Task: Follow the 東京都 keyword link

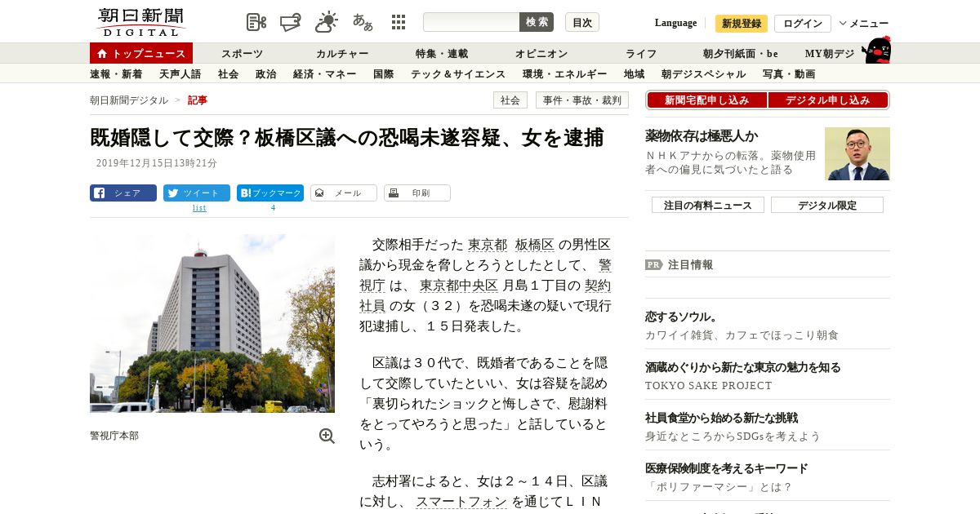Action: (x=488, y=245)
